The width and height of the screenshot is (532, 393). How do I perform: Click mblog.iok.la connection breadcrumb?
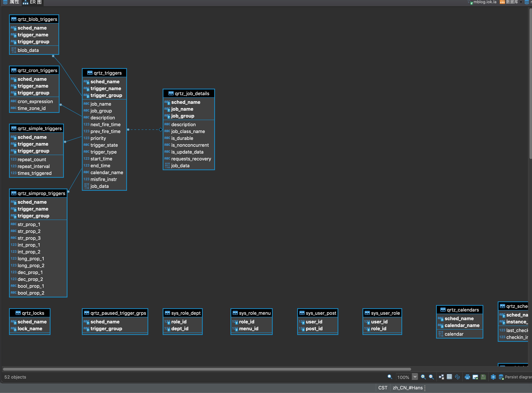pyautogui.click(x=482, y=2)
